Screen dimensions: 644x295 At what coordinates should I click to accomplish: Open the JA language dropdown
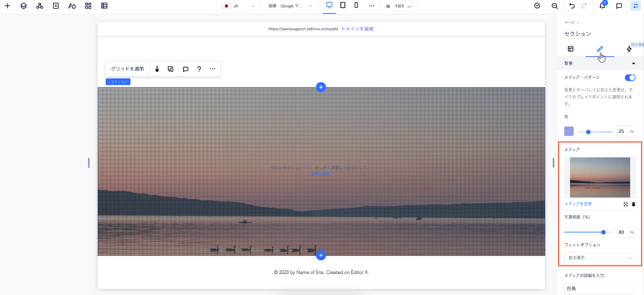[x=239, y=6]
